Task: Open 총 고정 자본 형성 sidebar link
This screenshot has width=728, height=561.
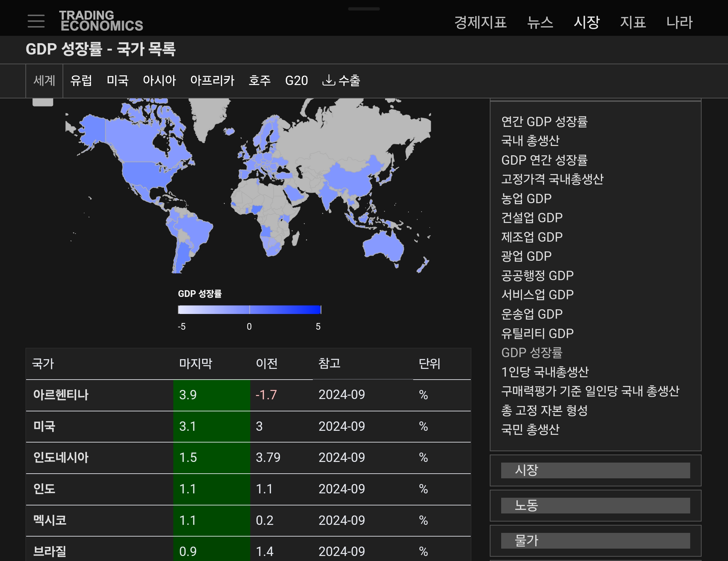Action: tap(544, 411)
